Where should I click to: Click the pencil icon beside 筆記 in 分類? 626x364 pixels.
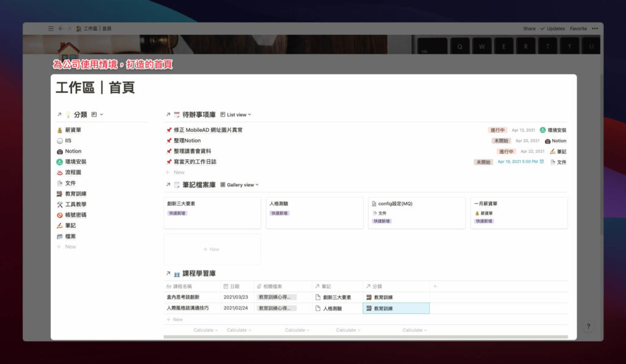tap(59, 225)
